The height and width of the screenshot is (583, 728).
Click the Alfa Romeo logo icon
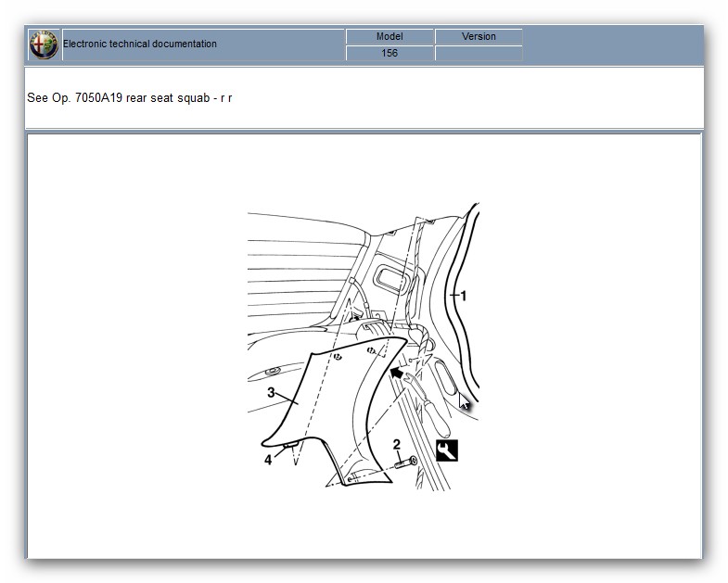[44, 44]
